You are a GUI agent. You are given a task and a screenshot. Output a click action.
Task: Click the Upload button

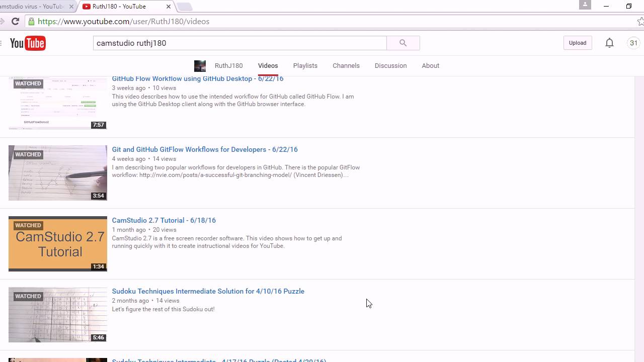(578, 43)
